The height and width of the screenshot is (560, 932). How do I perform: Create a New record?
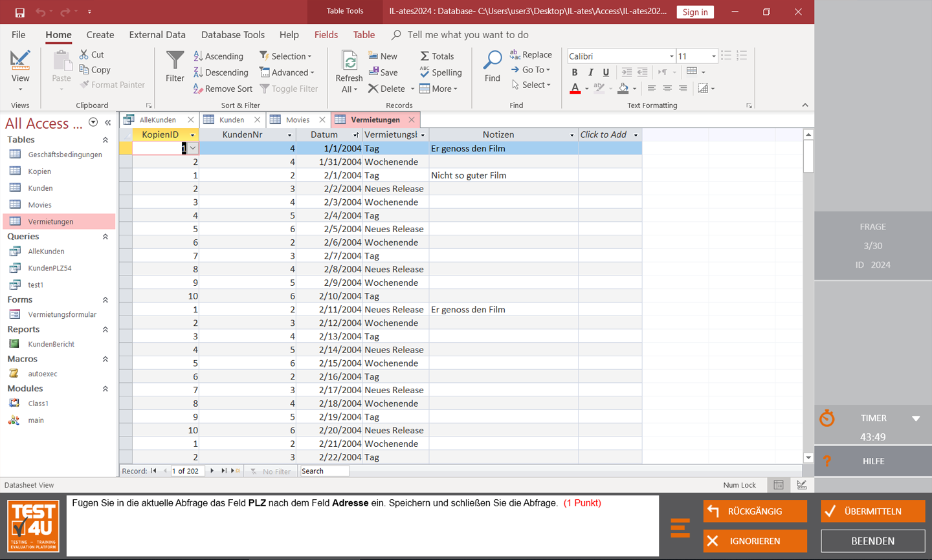click(383, 56)
